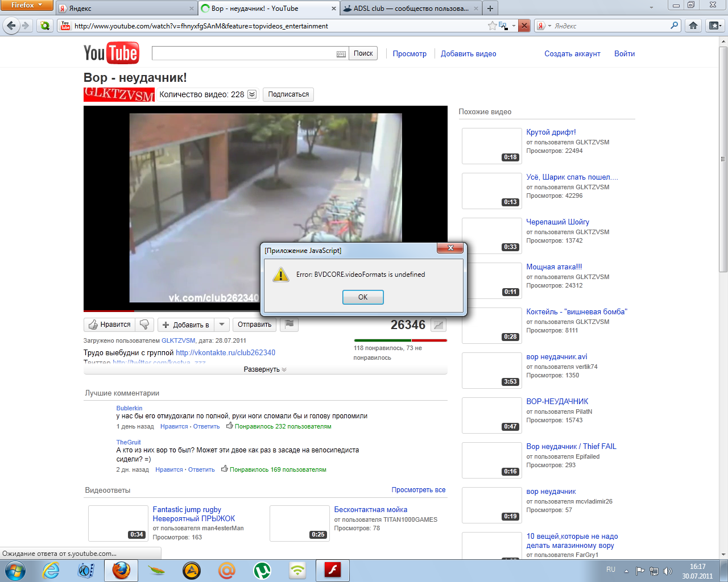This screenshot has width=728, height=582.
Task: Click the RU language indicator in tray
Action: tap(611, 569)
